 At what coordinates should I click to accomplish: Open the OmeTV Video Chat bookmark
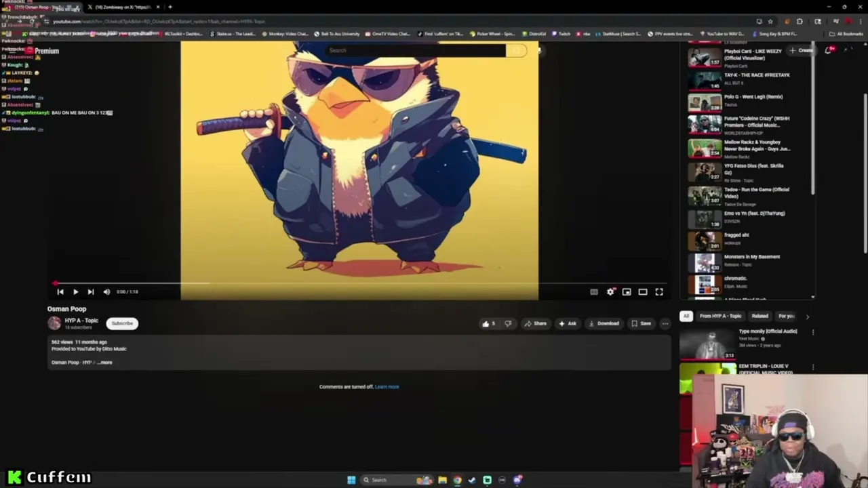click(x=388, y=34)
